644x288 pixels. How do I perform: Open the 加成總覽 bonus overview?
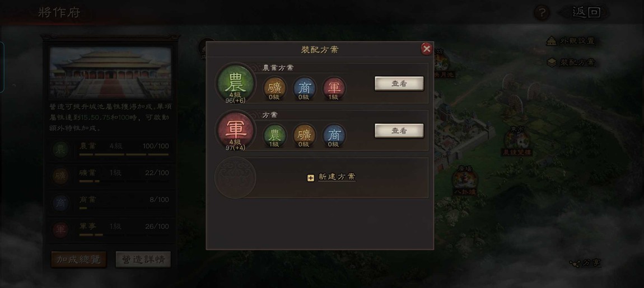(78, 259)
